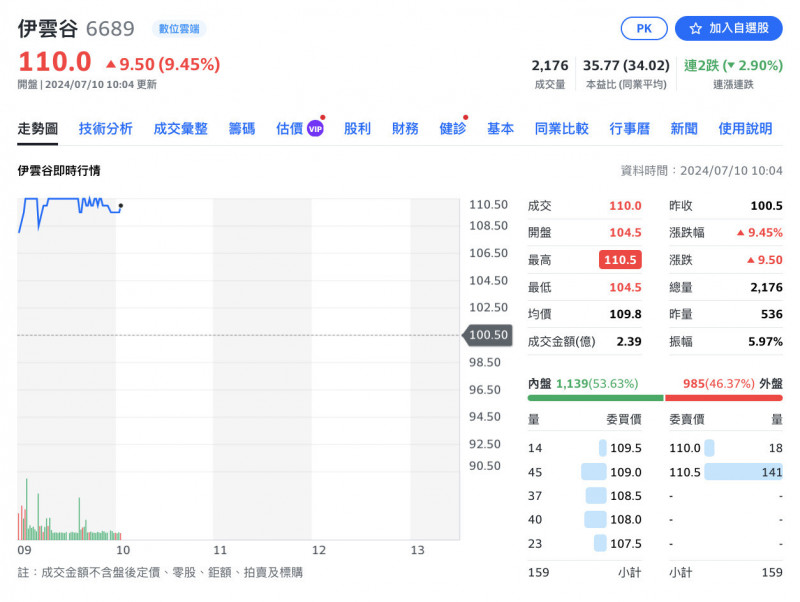
Task: Click the 外盤 red ratio bar
Action: click(x=723, y=398)
